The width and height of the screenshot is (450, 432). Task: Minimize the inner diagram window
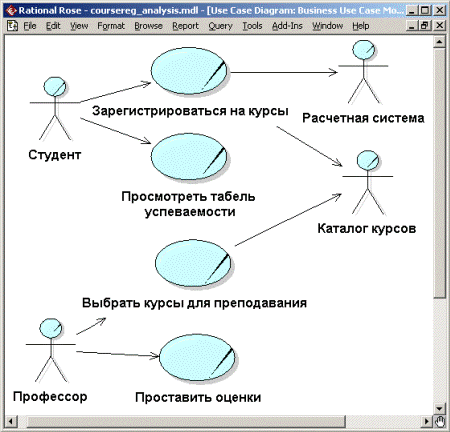point(412,26)
